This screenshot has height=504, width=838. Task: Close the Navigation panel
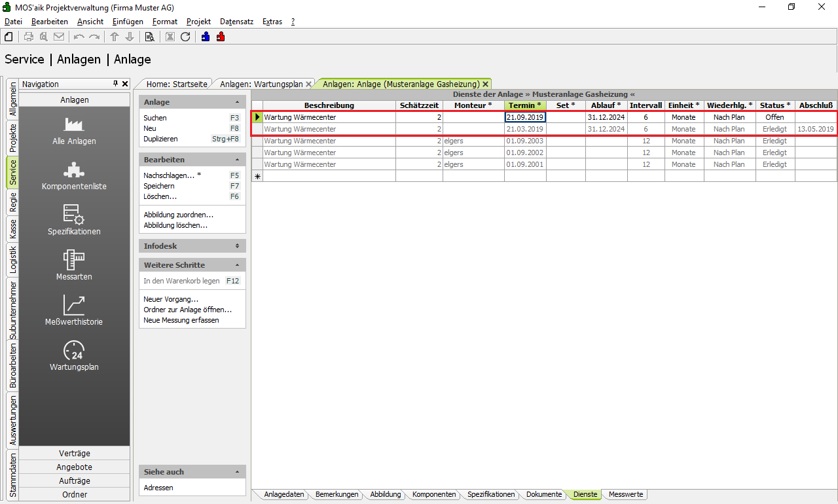[x=125, y=84]
